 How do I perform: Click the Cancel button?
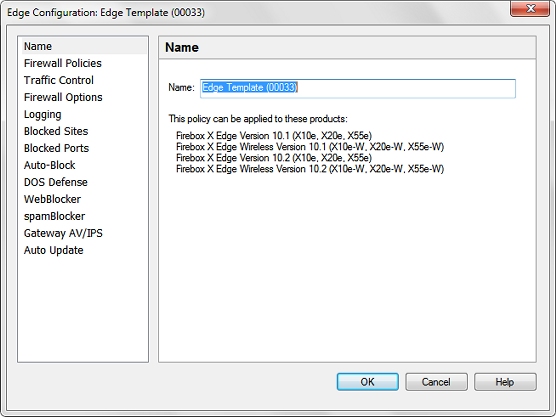coord(436,382)
